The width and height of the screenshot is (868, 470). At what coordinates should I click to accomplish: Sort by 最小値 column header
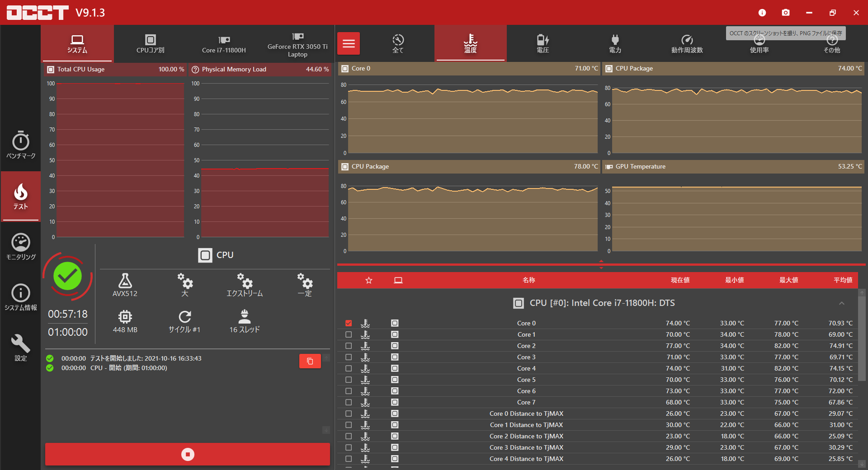(x=735, y=280)
